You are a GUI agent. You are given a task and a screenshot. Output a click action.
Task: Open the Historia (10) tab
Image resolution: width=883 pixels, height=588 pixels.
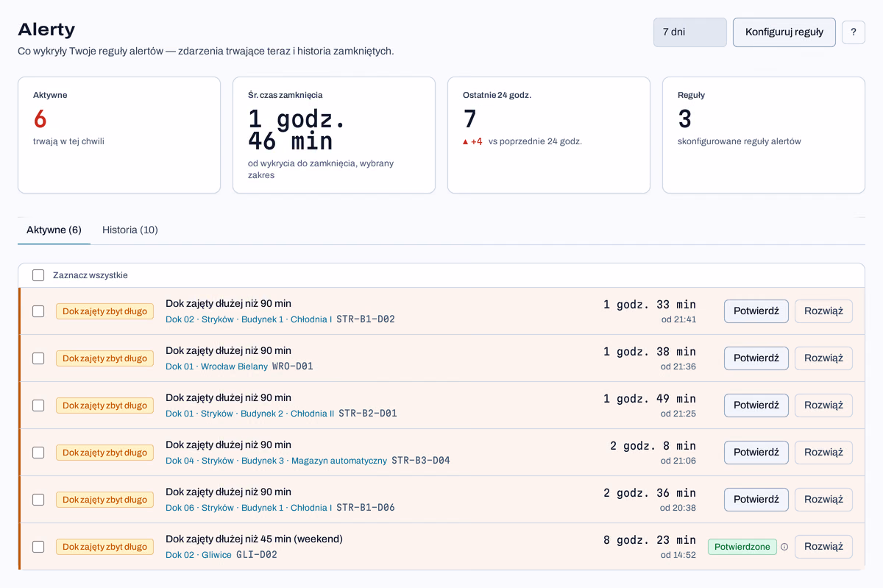[130, 230]
